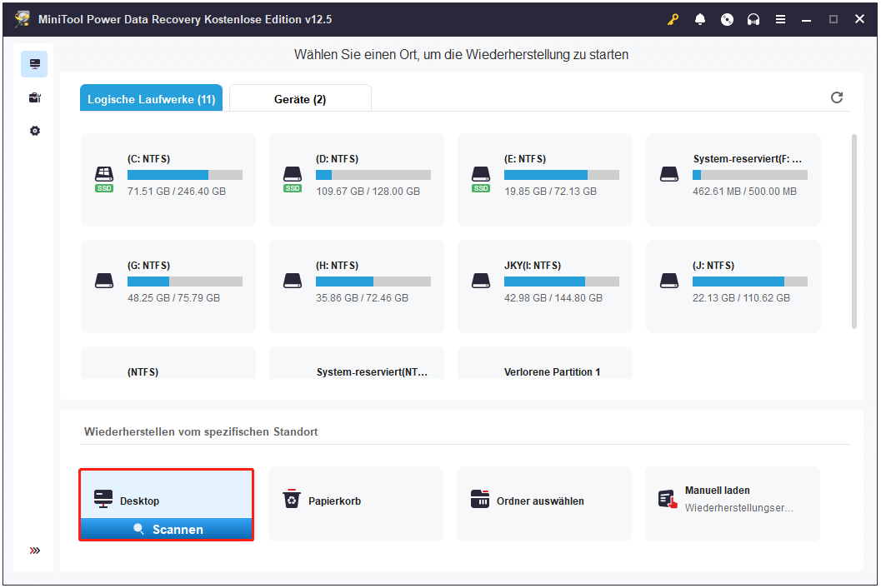Expand the sidebar with the red arrows icon
This screenshot has width=881, height=588.
pyautogui.click(x=35, y=551)
